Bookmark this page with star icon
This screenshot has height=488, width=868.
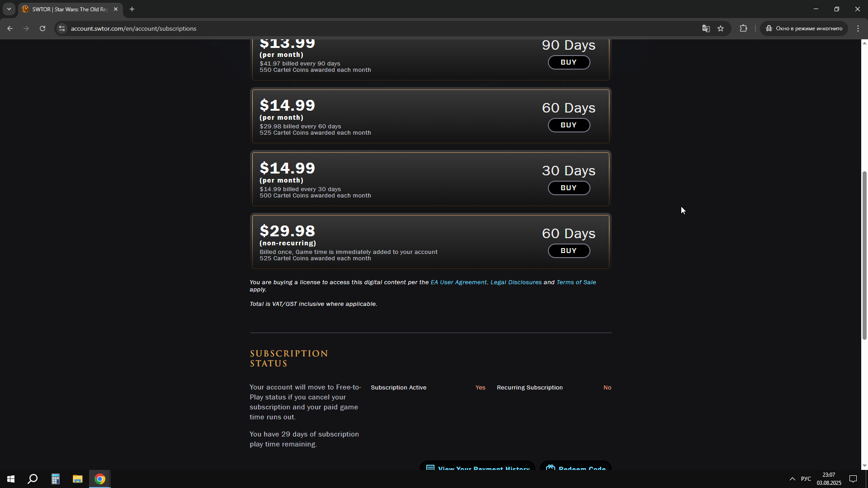(721, 28)
